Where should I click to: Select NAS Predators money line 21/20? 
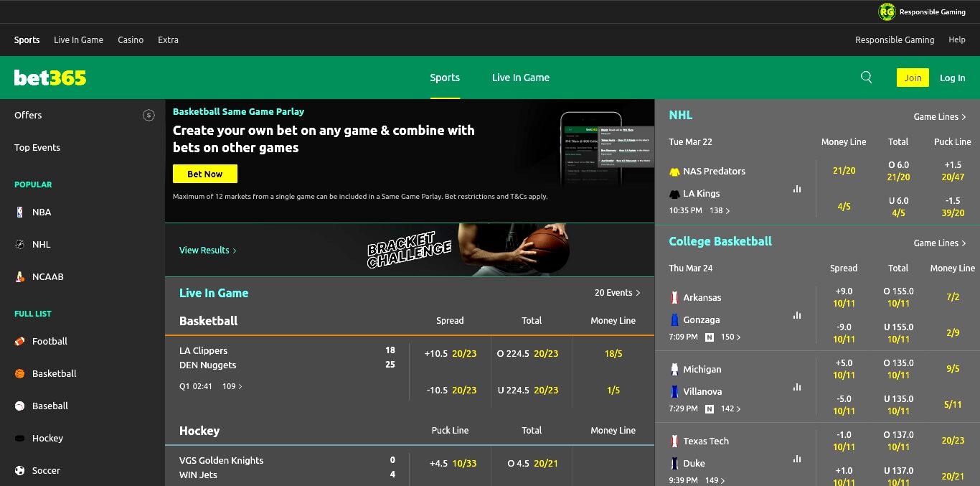(844, 171)
